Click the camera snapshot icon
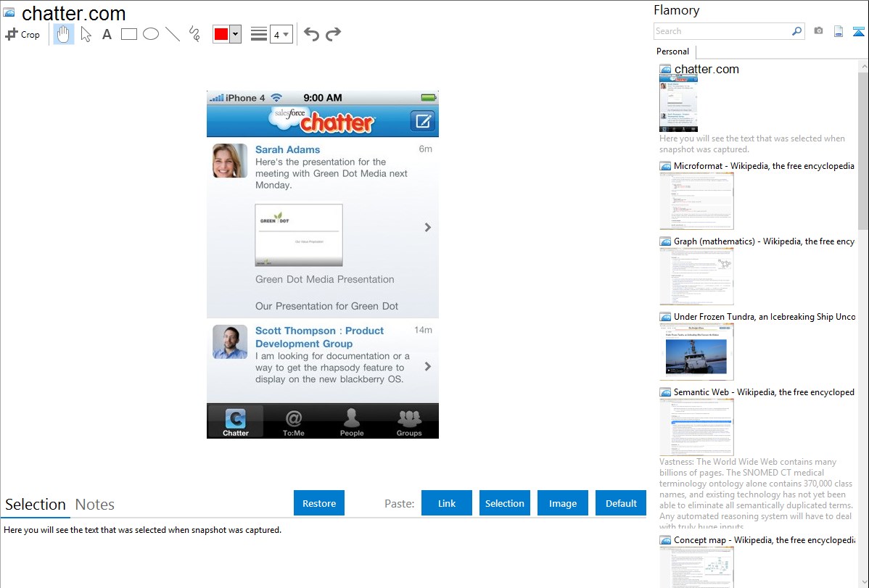The height and width of the screenshot is (588, 869). pyautogui.click(x=818, y=31)
